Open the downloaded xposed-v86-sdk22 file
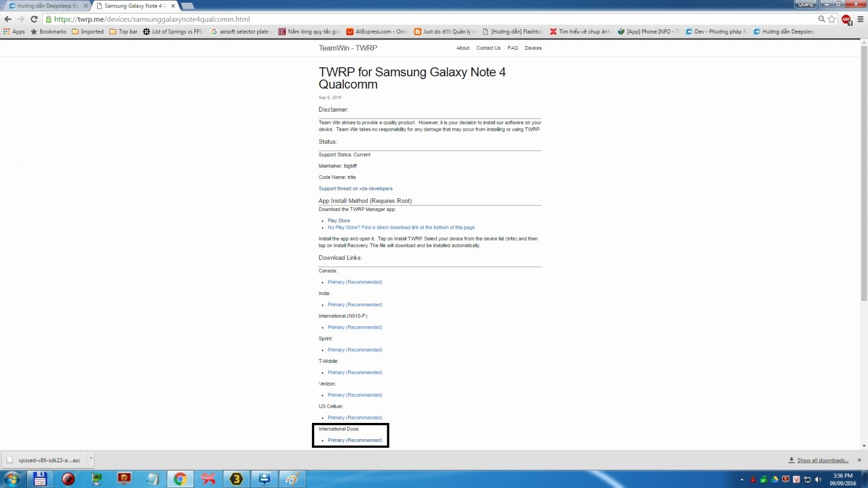Screen dimensions: 868x488 [x=44, y=460]
